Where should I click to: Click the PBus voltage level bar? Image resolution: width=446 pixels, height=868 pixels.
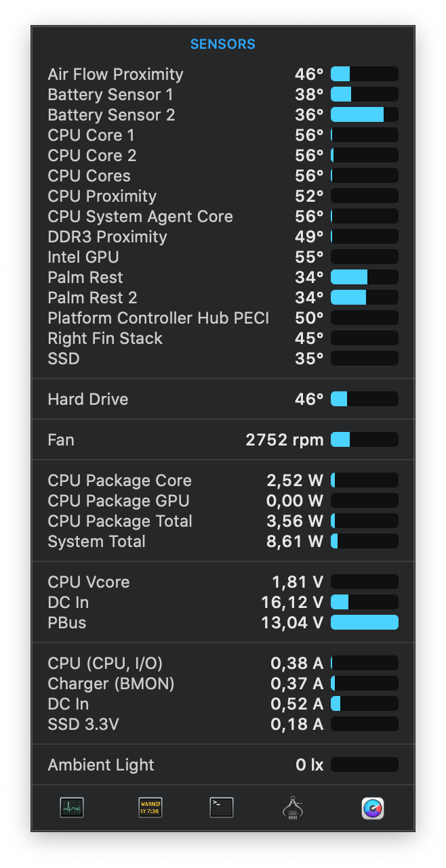coord(364,622)
